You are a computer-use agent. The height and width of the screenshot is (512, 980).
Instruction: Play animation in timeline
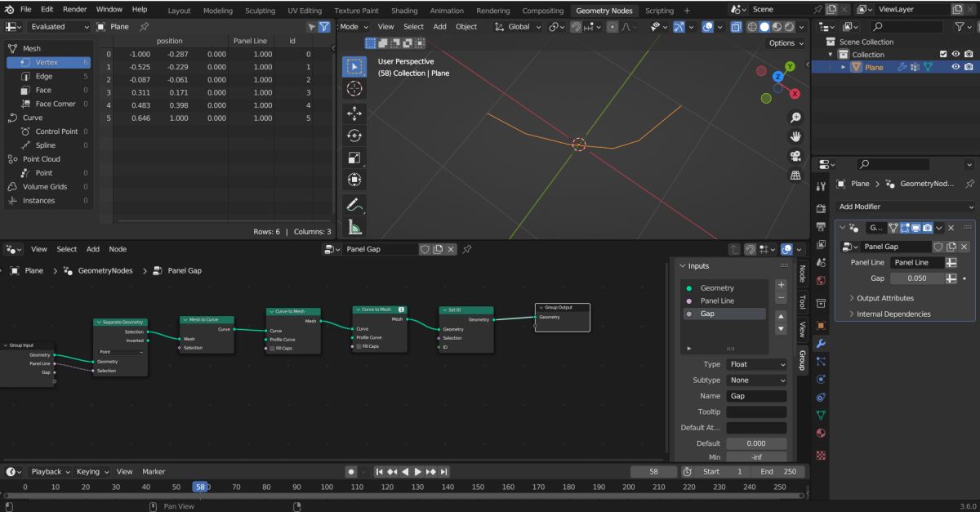click(418, 471)
